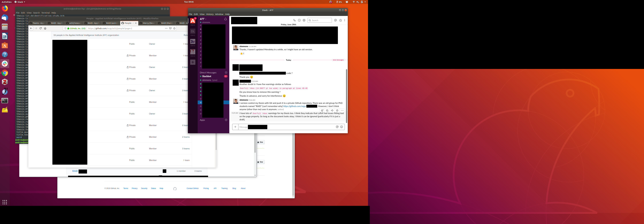Share message using arrow icon
The width and height of the screenshot is (644, 224).
click(x=332, y=110)
